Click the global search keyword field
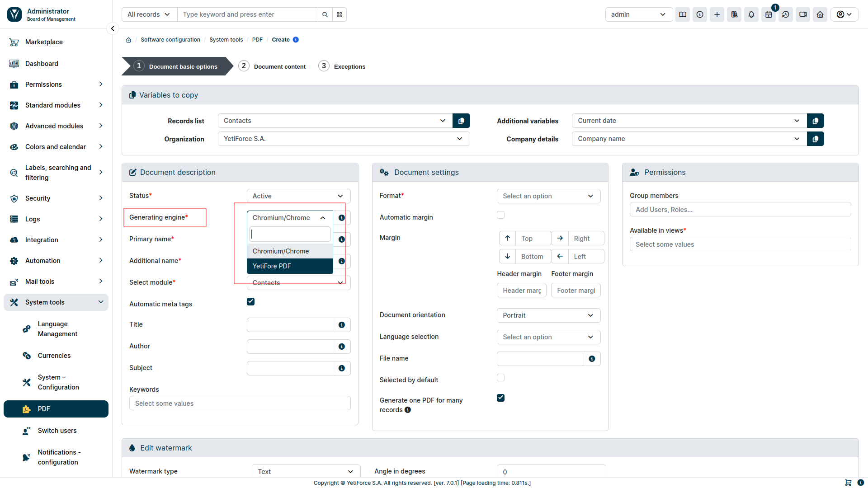 [248, 14]
